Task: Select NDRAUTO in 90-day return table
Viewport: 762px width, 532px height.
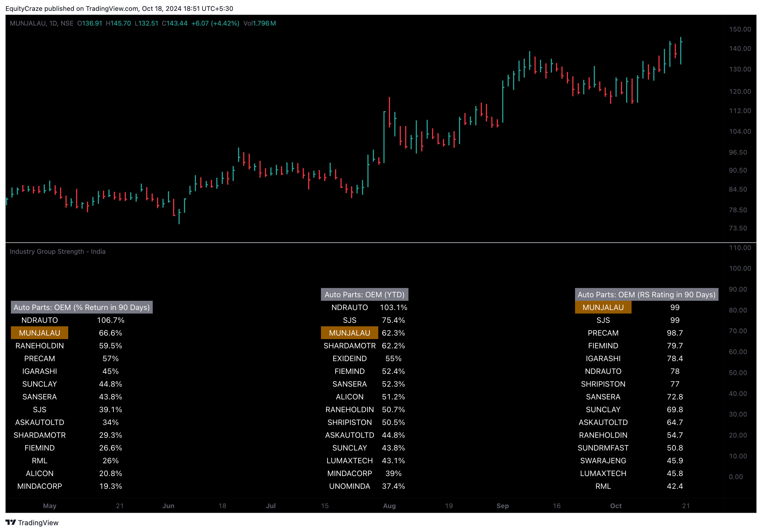Action: click(x=39, y=320)
